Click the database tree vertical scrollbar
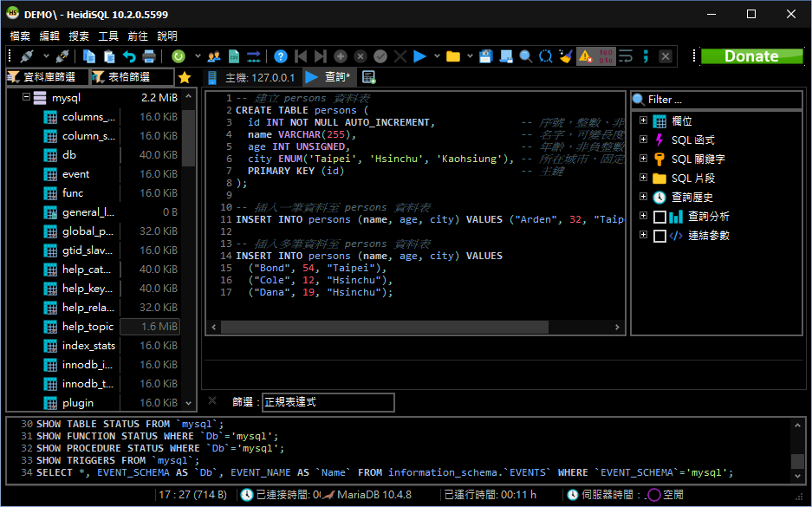Image resolution: width=812 pixels, height=507 pixels. (x=188, y=138)
